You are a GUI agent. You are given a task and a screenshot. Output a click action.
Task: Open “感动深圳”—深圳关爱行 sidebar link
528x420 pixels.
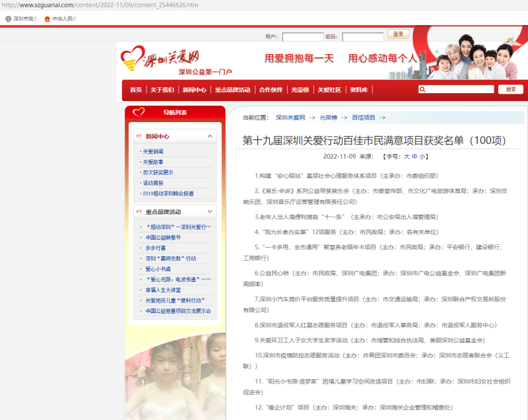pyautogui.click(x=178, y=227)
